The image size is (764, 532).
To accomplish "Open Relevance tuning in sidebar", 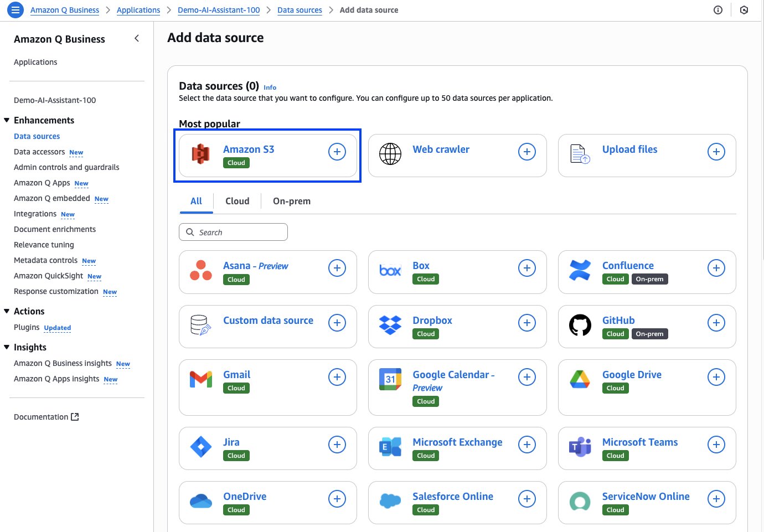I will point(44,245).
